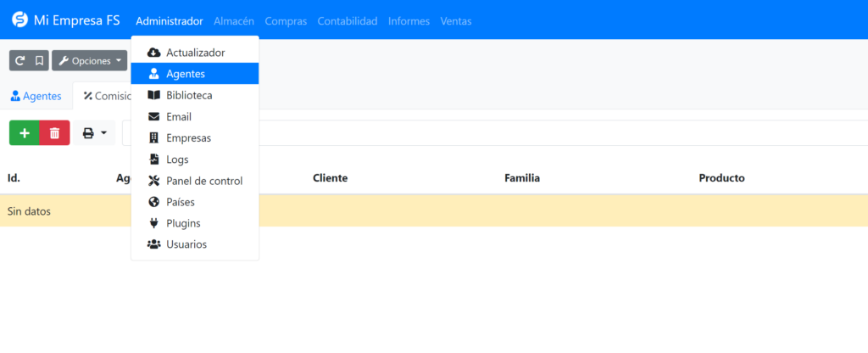868x353 pixels.
Task: Open the Almacén top menu
Action: [234, 21]
